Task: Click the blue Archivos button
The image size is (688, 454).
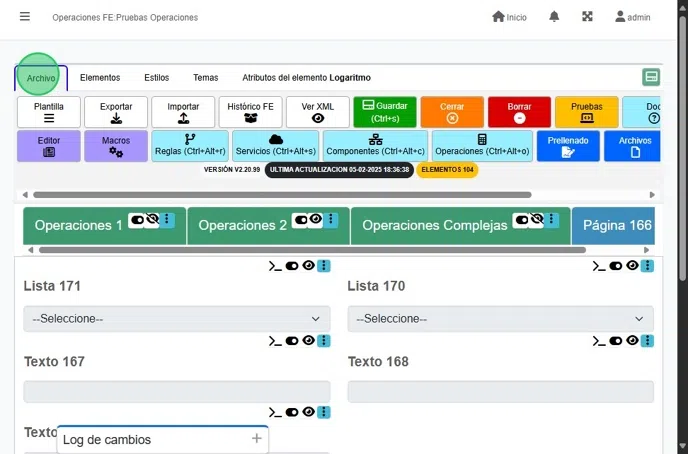Action: pyautogui.click(x=632, y=146)
